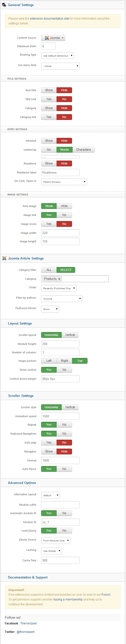Open the Use menu item dropdown
Image resolution: width=126 pixels, height=644 pixels.
click(x=60, y=66)
